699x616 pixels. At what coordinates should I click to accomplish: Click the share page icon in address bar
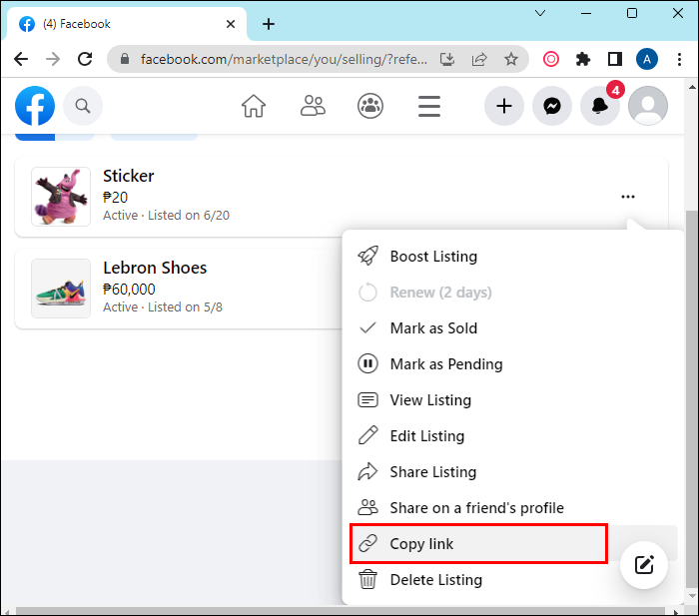(479, 59)
